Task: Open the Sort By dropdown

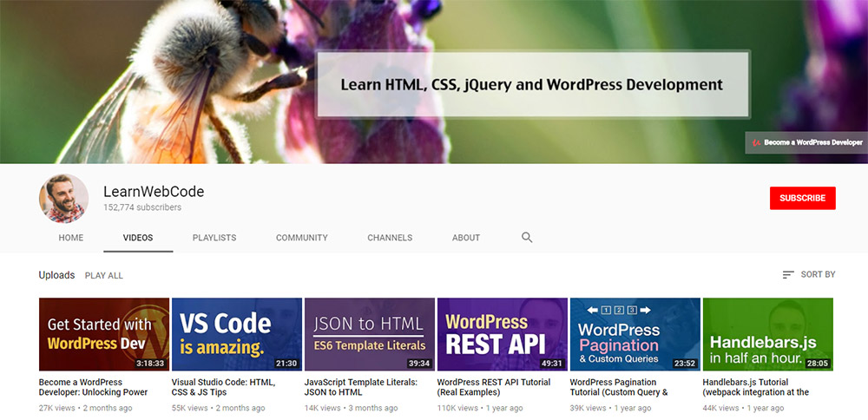Action: click(x=809, y=274)
